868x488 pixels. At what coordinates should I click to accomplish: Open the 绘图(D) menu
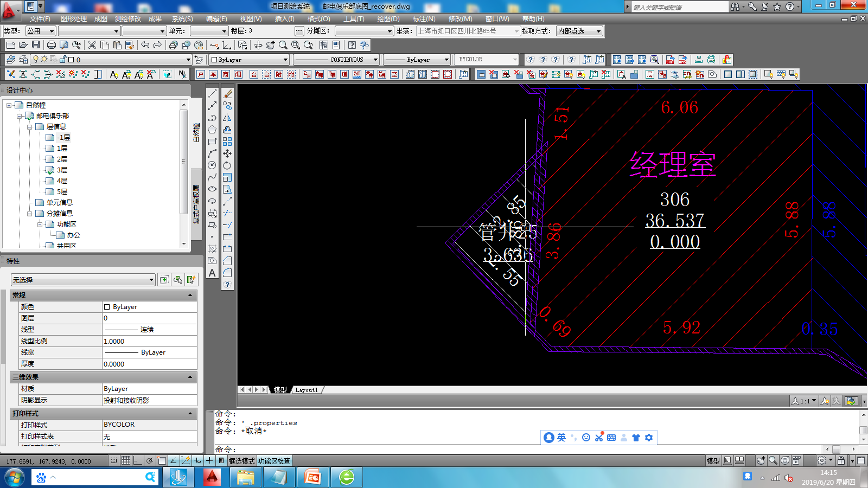(x=388, y=19)
